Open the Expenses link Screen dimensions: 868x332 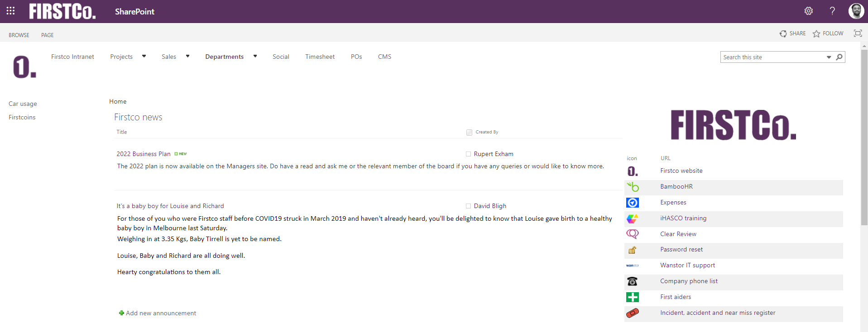[673, 202]
